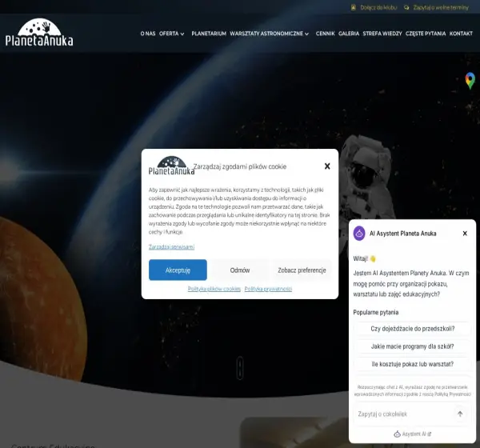Select the question Czy dojeżdżacie do przedszkoli?

pos(412,329)
